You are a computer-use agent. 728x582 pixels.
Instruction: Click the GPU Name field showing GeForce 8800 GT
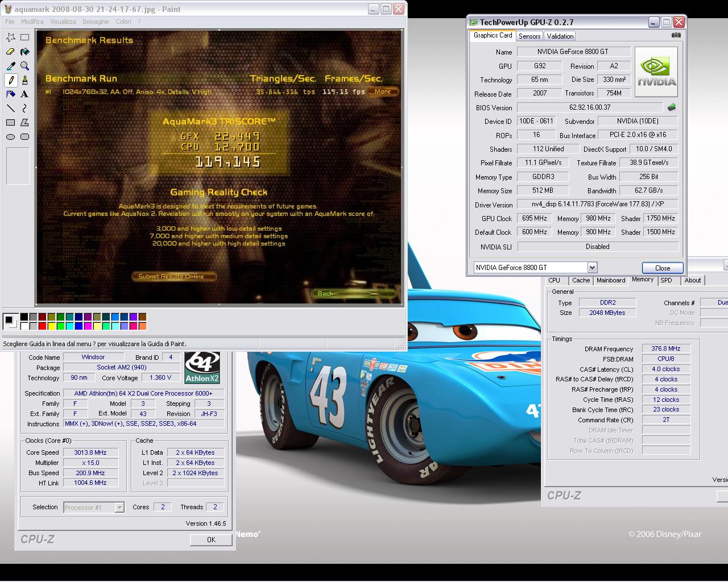[x=573, y=52]
